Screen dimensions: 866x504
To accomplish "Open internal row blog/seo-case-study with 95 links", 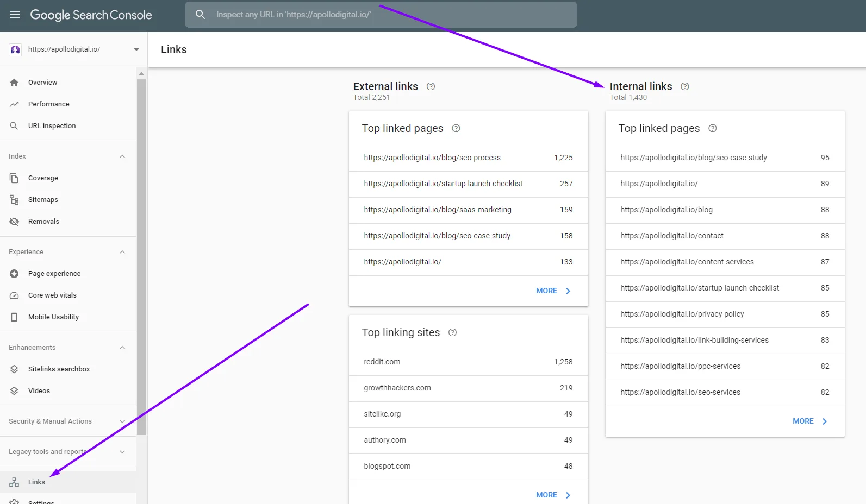I will pyautogui.click(x=725, y=157).
